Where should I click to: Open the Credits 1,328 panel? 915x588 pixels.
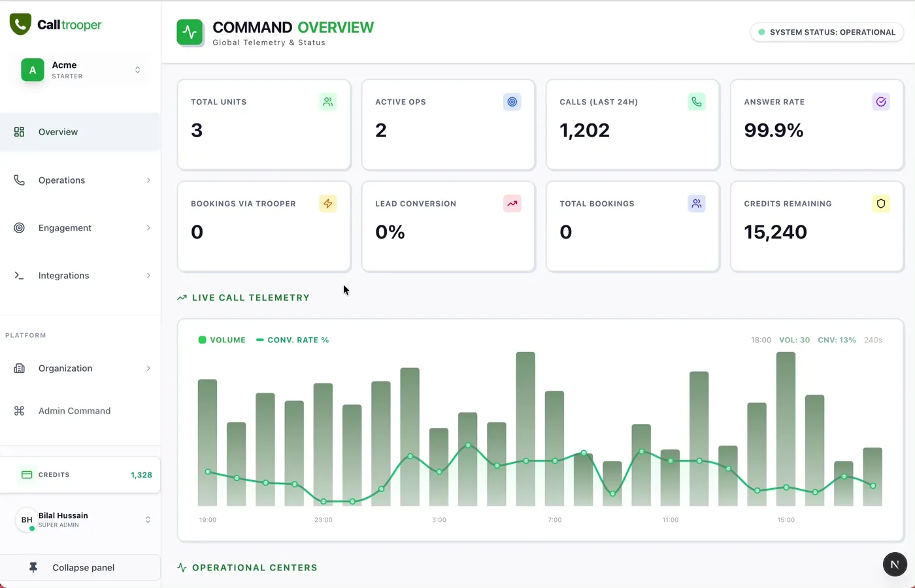click(80, 474)
